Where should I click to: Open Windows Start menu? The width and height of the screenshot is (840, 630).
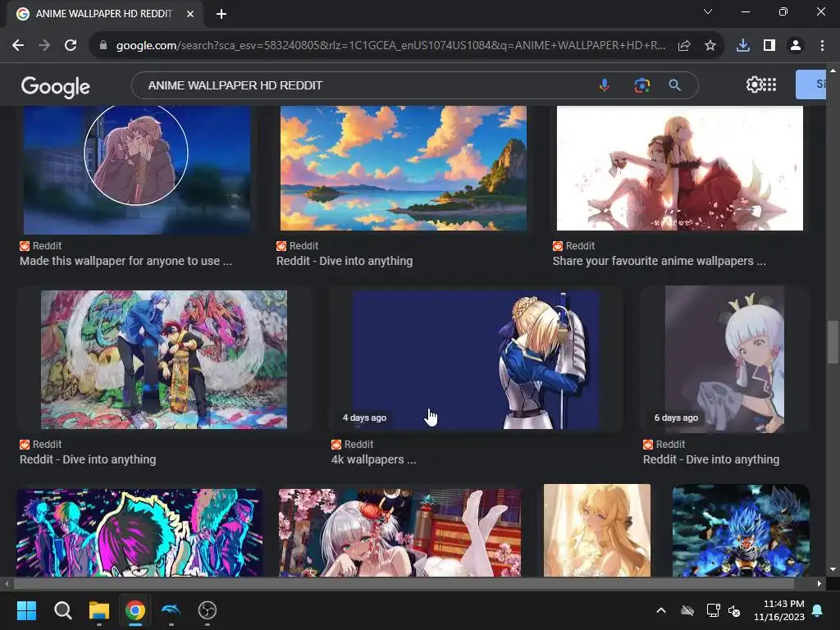26,610
